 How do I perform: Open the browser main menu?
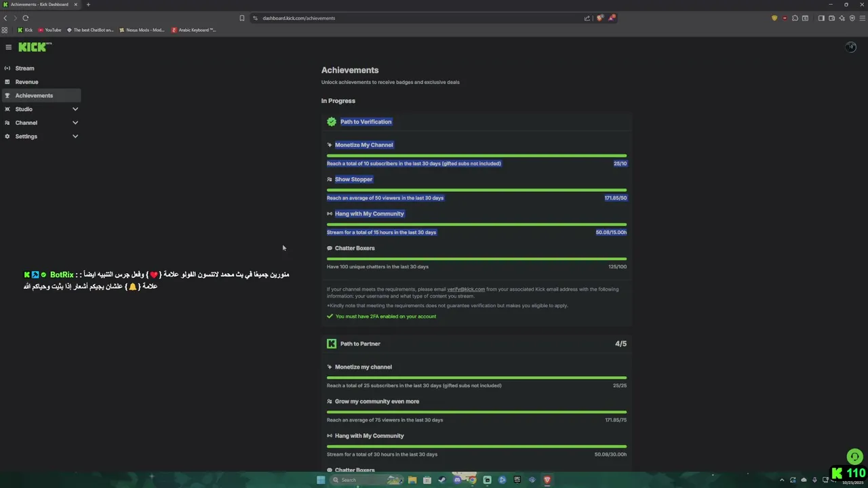coord(862,18)
